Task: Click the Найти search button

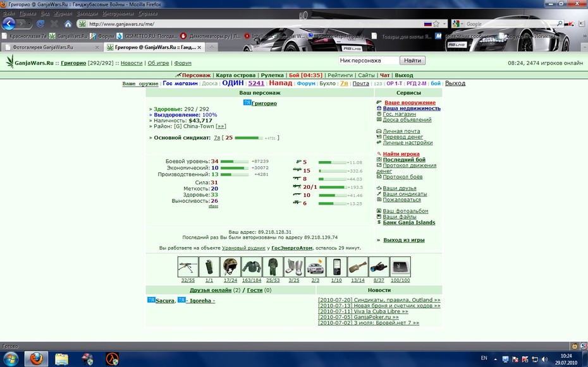Action: 412,60
